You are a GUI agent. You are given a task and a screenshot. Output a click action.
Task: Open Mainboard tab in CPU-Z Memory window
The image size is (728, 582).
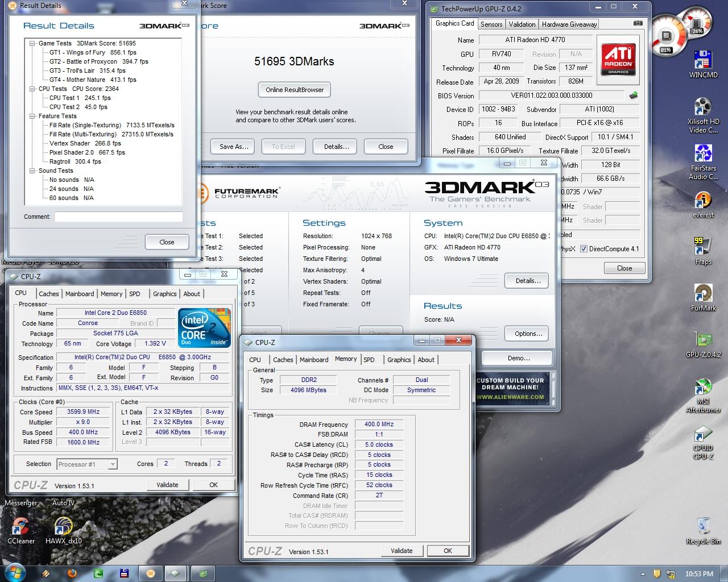tap(314, 360)
